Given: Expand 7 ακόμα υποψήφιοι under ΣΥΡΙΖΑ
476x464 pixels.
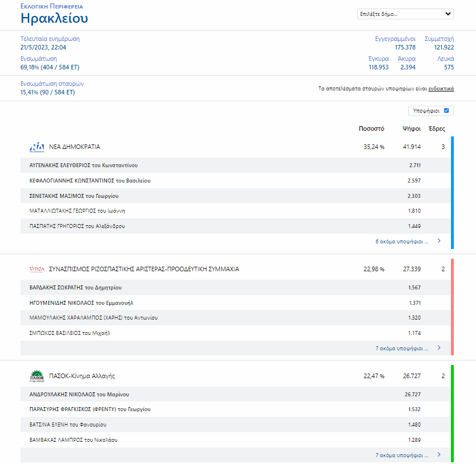Looking at the screenshot, I should tap(402, 348).
